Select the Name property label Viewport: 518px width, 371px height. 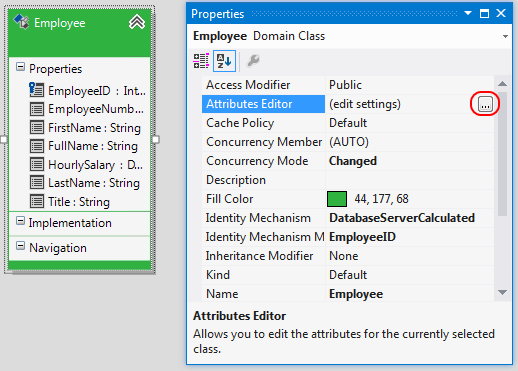click(x=222, y=294)
